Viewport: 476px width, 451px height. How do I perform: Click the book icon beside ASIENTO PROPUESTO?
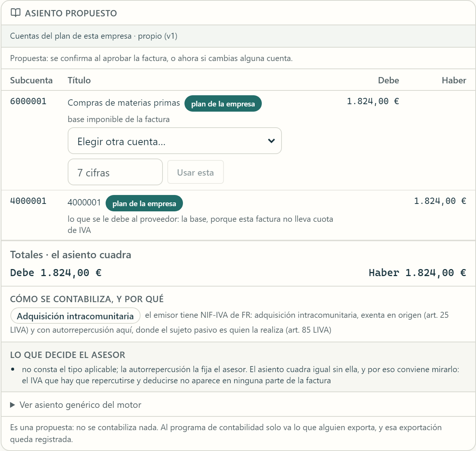(15, 13)
